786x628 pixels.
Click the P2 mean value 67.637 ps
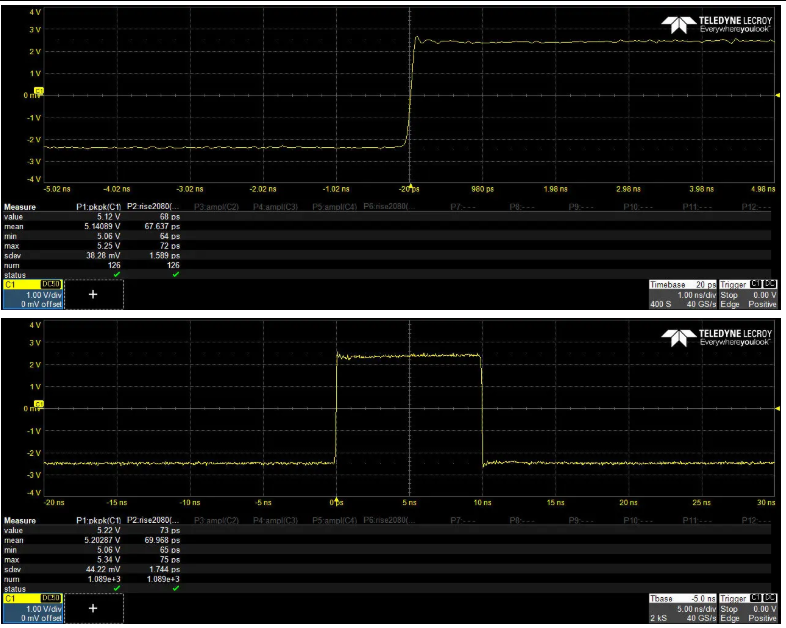160,228
